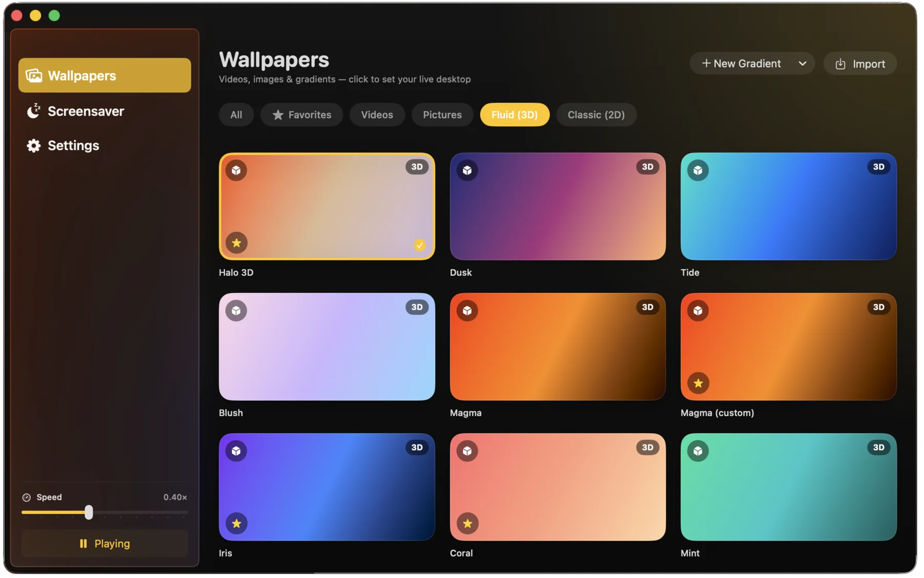This screenshot has width=924, height=578.
Task: Click the 0.40x speed value
Action: tap(175, 497)
